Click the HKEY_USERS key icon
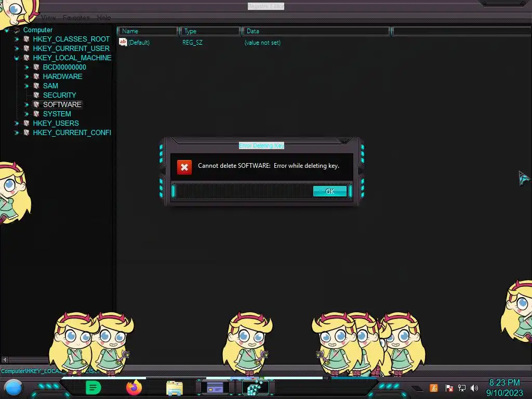This screenshot has width=532, height=399. pos(26,123)
